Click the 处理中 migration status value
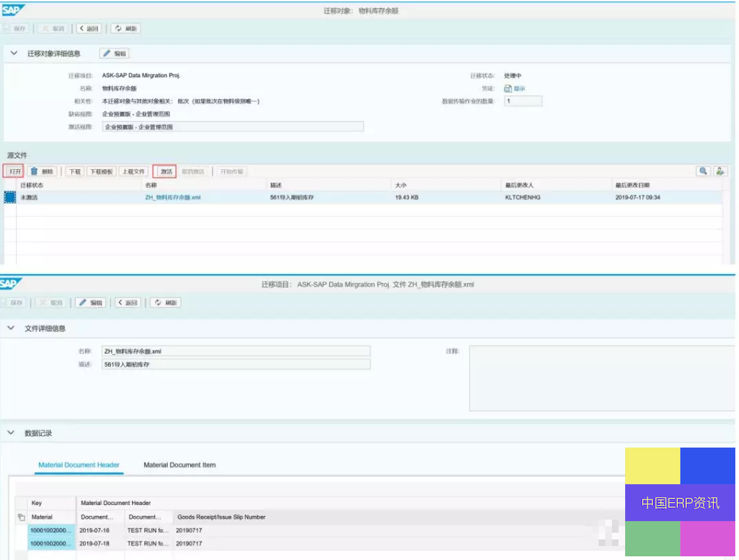This screenshot has height=560, width=739. pos(512,76)
